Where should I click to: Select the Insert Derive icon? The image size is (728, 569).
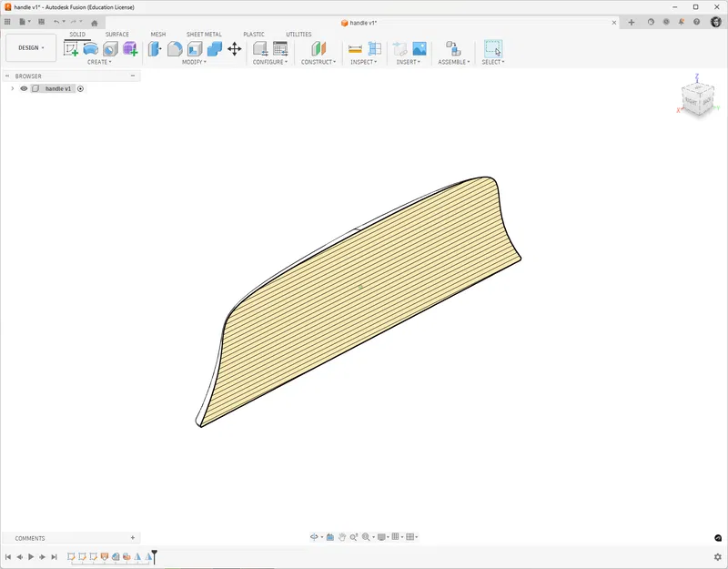(399, 49)
